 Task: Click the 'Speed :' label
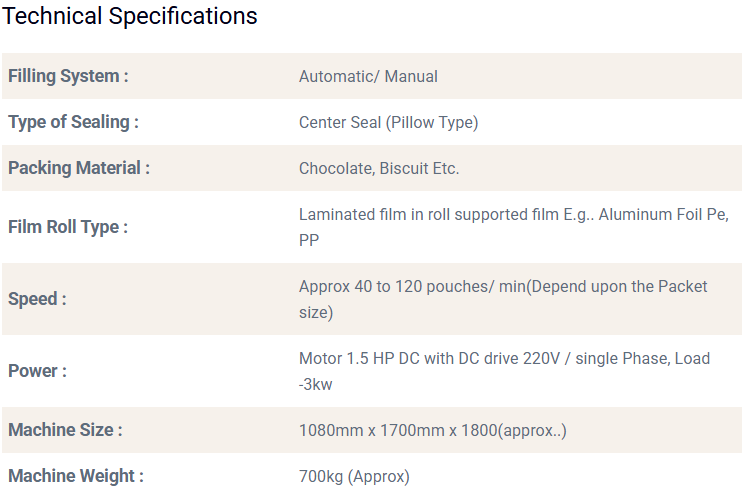(38, 299)
